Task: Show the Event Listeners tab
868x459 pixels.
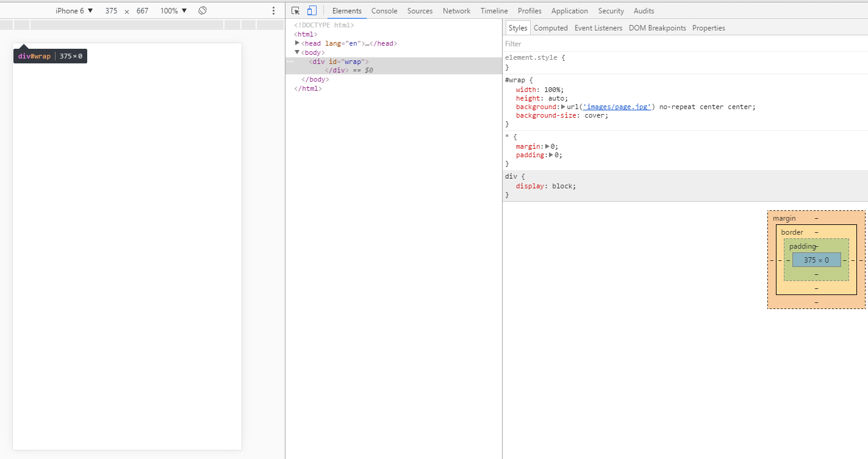Action: point(598,28)
